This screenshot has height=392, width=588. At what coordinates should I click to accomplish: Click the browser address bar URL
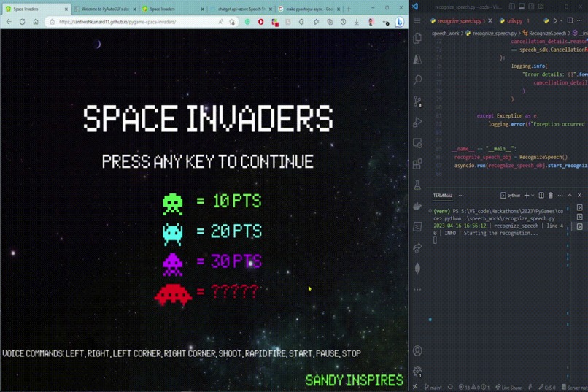(x=117, y=22)
